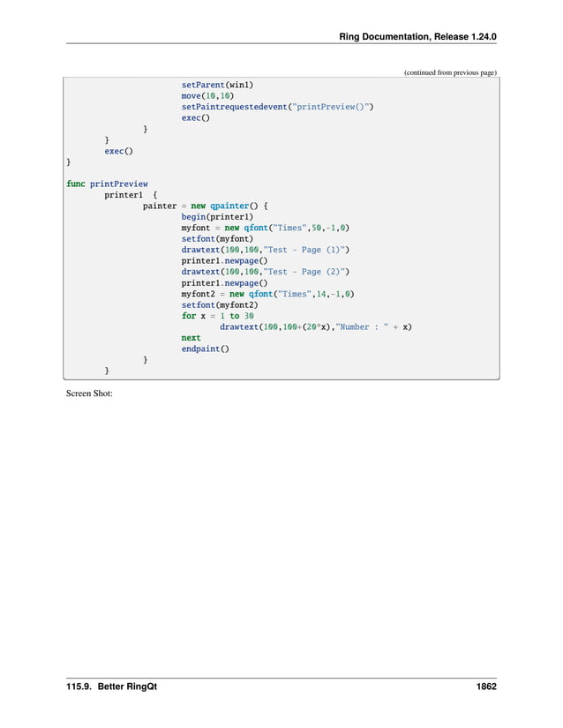
Task: Click the second "printer1.newpage()" line
Action: (225, 283)
